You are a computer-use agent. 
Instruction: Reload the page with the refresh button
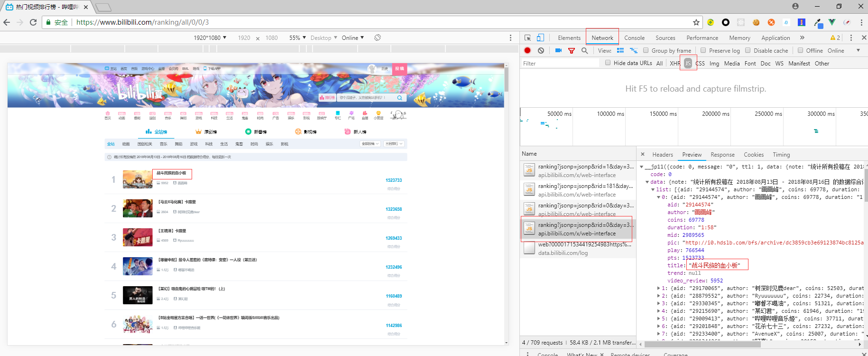click(x=33, y=22)
